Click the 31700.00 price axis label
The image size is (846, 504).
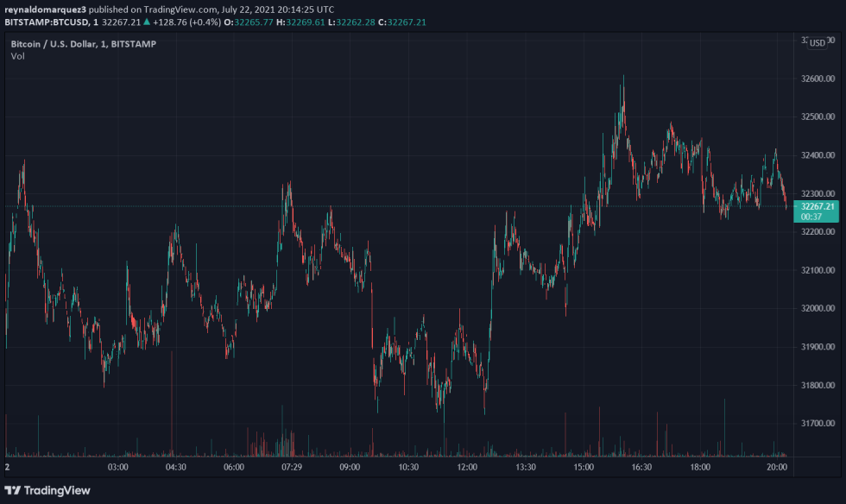coord(817,423)
